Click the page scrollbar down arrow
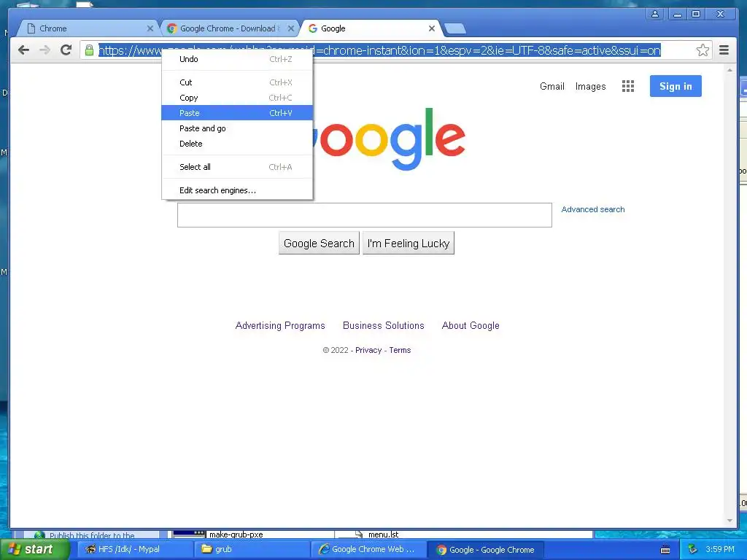 pos(729,521)
